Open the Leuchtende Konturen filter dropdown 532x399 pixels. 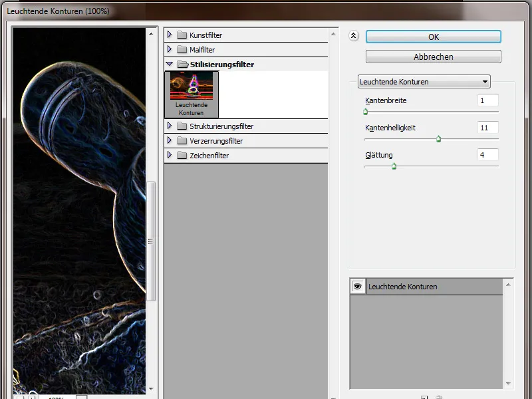click(x=424, y=82)
